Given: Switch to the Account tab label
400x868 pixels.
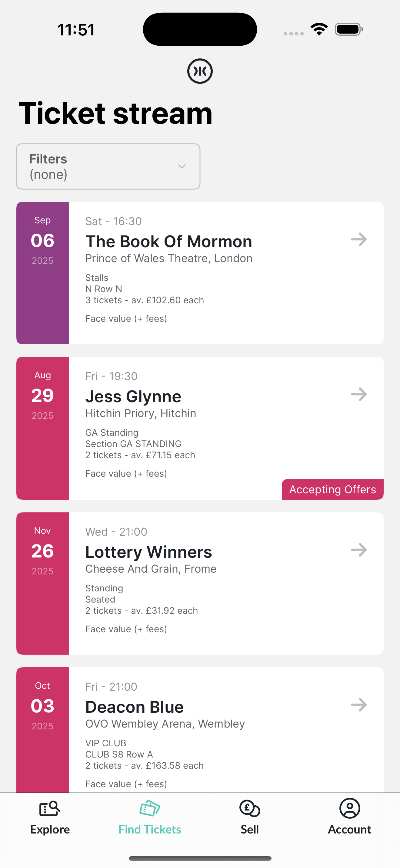Looking at the screenshot, I should [350, 829].
